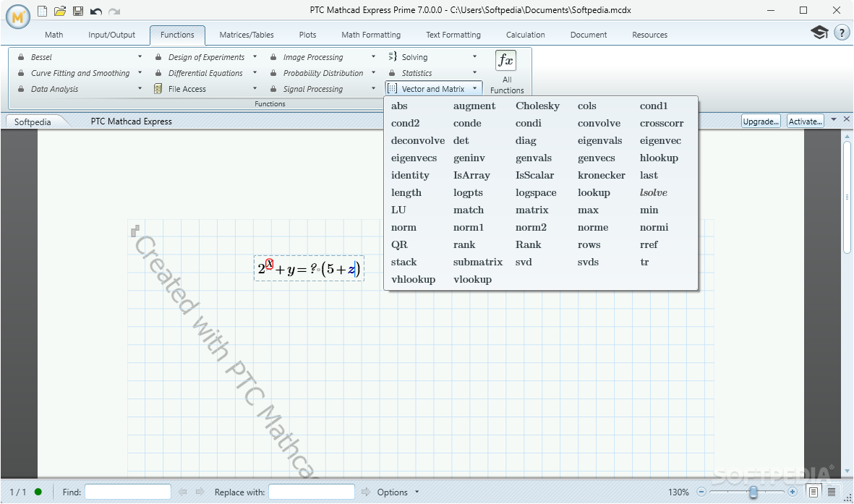
Task: Click the replace arrow icon
Action: pyautogui.click(x=365, y=492)
